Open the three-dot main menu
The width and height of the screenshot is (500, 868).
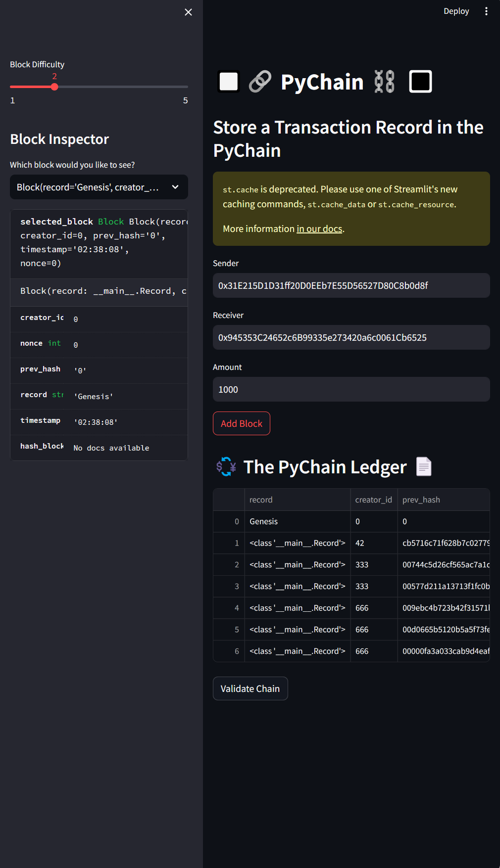(x=486, y=11)
